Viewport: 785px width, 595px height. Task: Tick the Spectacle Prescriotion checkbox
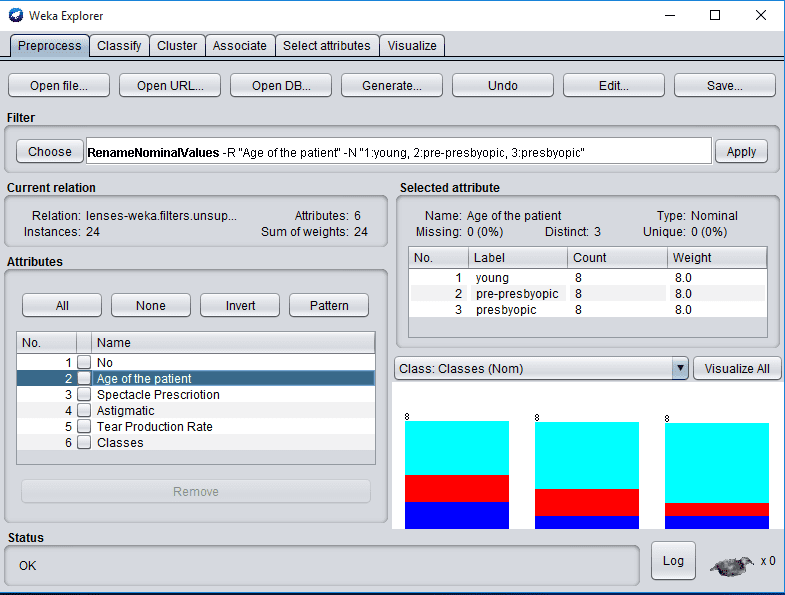pos(84,394)
